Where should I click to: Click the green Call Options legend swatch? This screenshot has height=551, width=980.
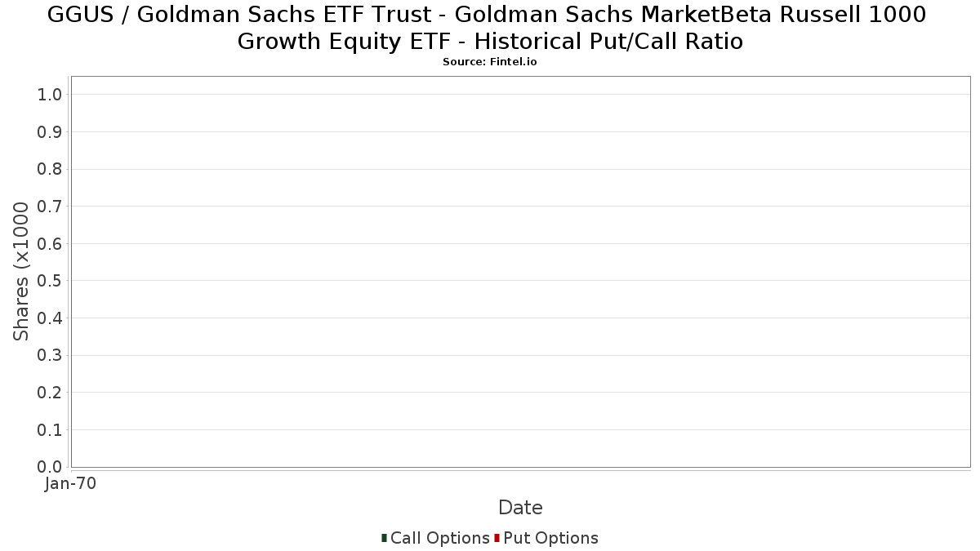point(384,538)
